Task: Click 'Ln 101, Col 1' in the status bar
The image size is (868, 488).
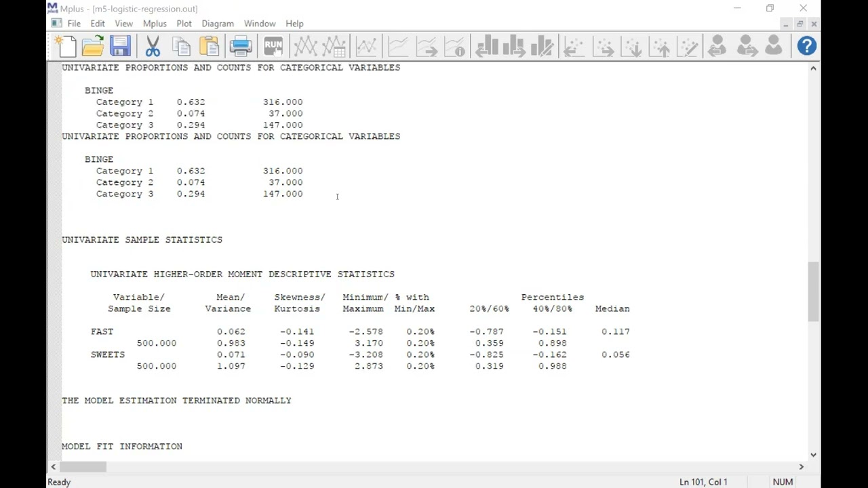Action: (703, 482)
